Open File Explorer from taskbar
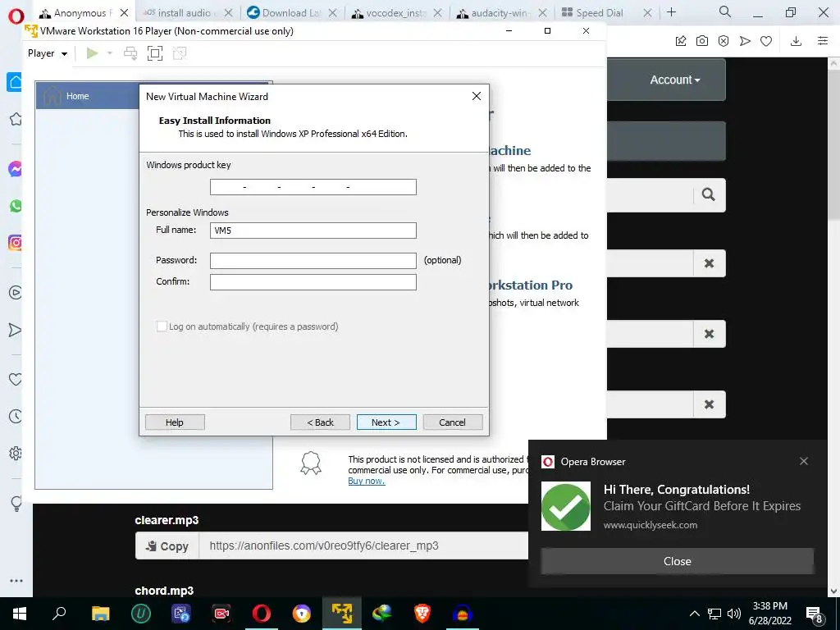840x630 pixels. (x=100, y=614)
